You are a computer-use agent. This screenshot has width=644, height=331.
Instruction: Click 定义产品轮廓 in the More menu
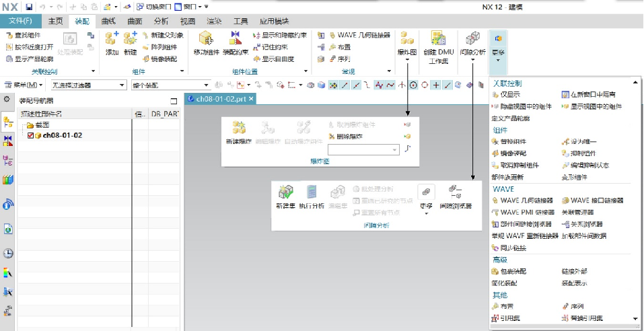click(x=511, y=118)
